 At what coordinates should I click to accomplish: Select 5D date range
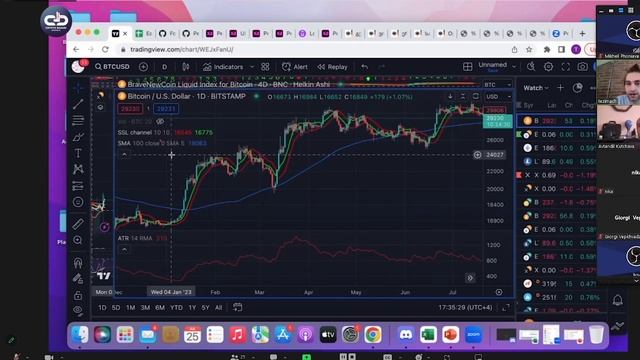click(x=116, y=307)
